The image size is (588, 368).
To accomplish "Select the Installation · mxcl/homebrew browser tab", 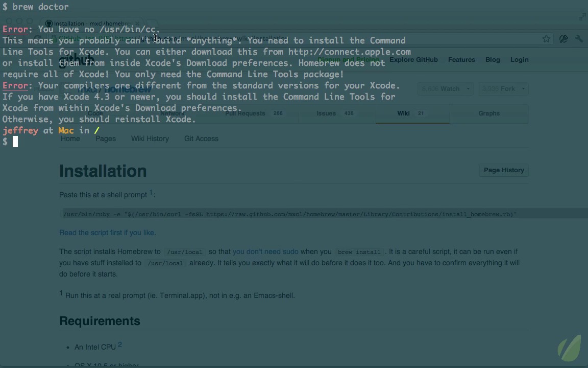I will tap(92, 24).
